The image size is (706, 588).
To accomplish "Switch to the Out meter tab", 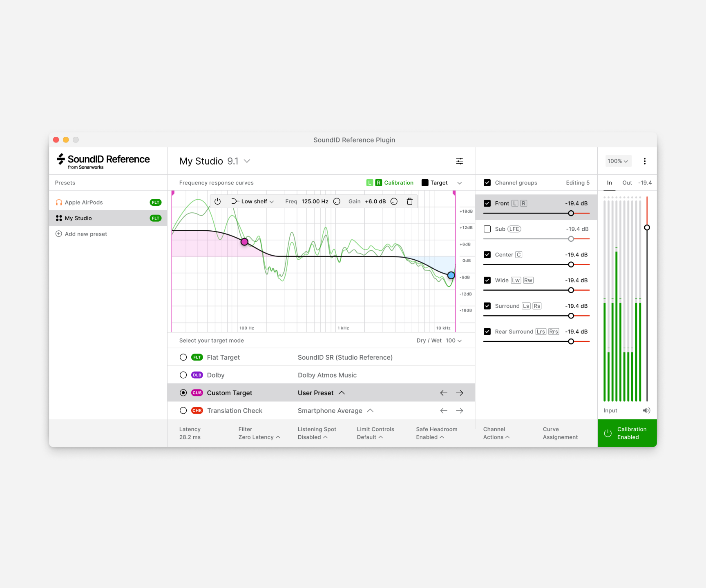I will (627, 183).
